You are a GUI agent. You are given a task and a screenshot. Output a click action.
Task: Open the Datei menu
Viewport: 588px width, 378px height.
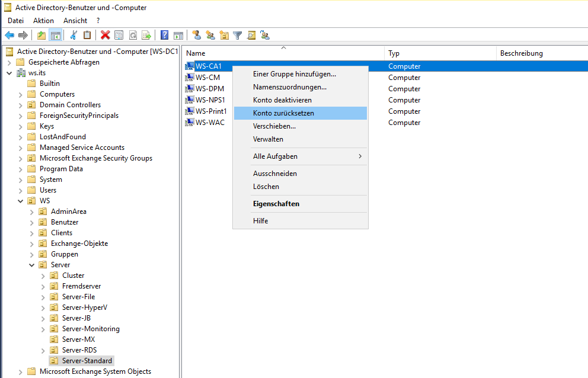16,21
